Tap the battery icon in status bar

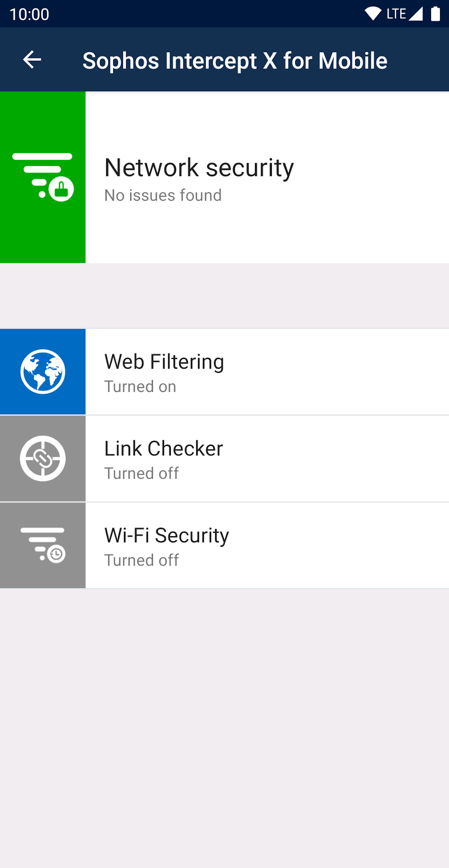(x=435, y=14)
